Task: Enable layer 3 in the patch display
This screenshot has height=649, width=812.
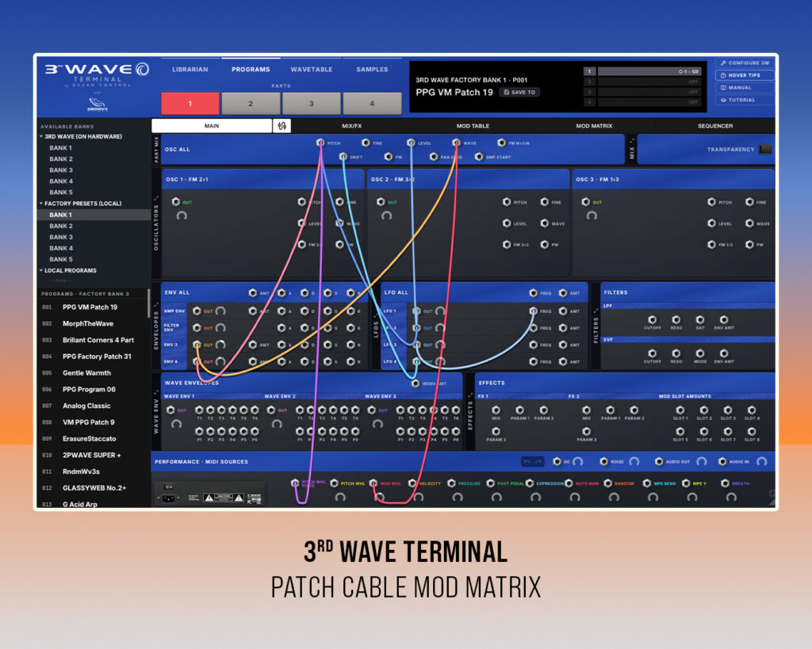Action: 589,92
